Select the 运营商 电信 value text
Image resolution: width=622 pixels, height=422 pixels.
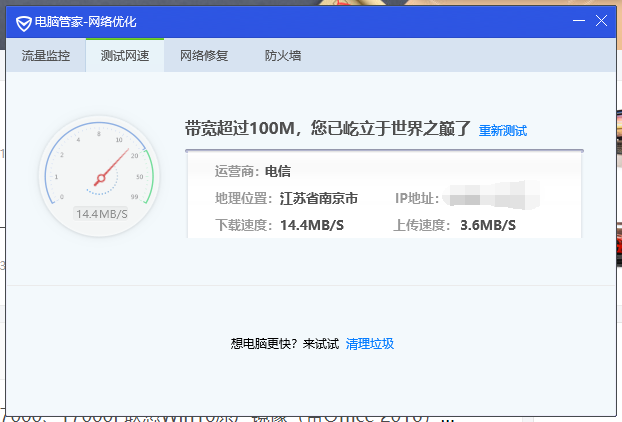(x=278, y=171)
